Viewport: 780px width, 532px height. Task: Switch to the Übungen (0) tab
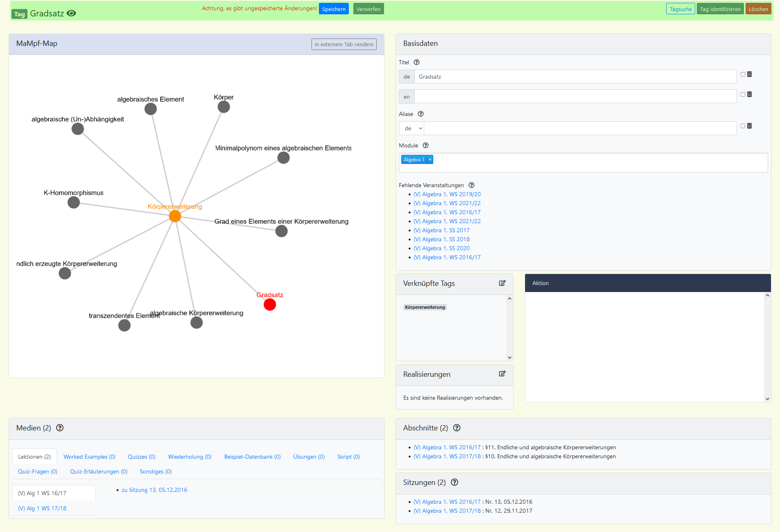[309, 457]
